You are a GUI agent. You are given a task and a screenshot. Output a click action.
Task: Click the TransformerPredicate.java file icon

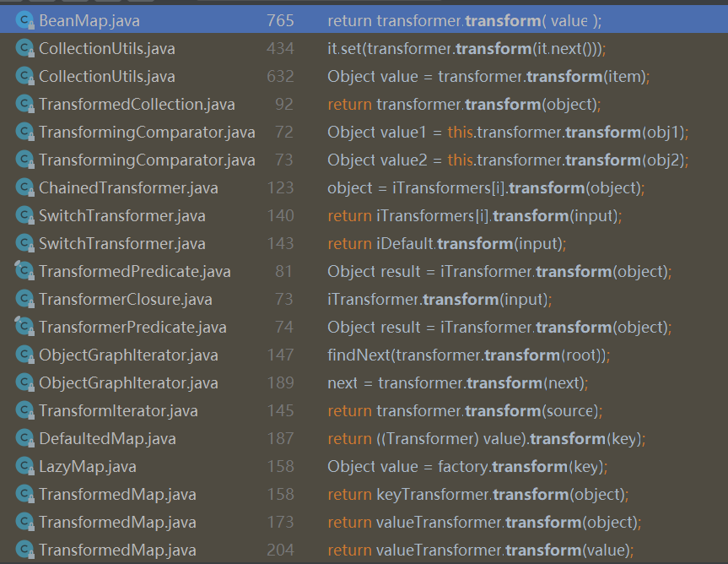24,328
